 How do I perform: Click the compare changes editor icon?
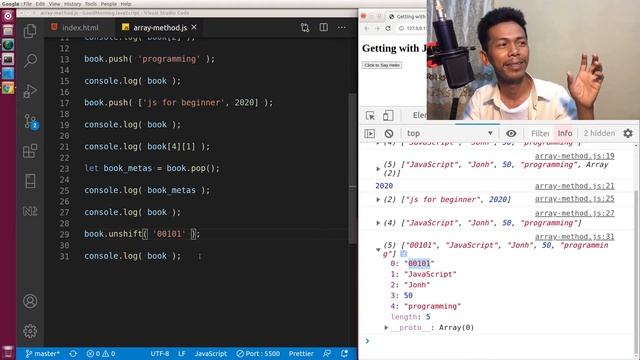click(305, 27)
